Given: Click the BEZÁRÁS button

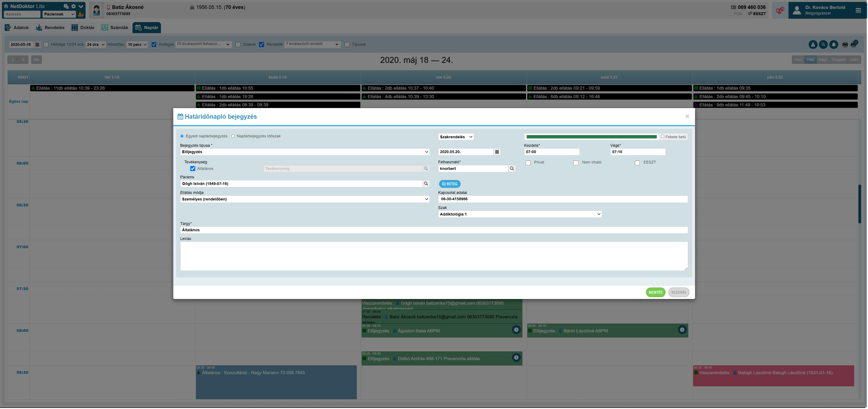Looking at the screenshot, I should click(679, 293).
